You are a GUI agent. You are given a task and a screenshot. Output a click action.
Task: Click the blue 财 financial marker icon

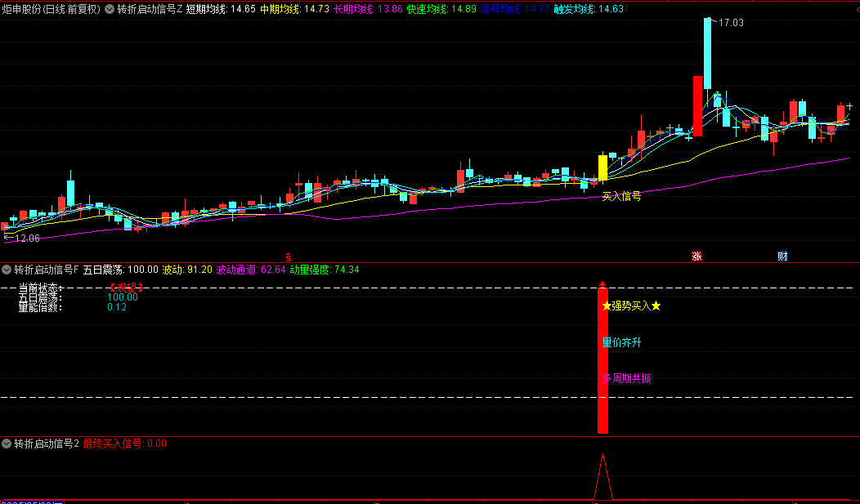(782, 256)
